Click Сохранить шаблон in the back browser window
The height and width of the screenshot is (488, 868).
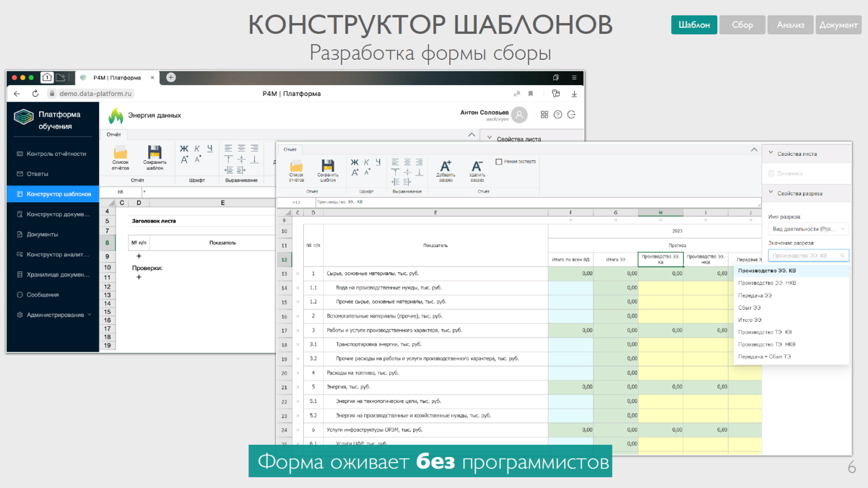tap(155, 157)
